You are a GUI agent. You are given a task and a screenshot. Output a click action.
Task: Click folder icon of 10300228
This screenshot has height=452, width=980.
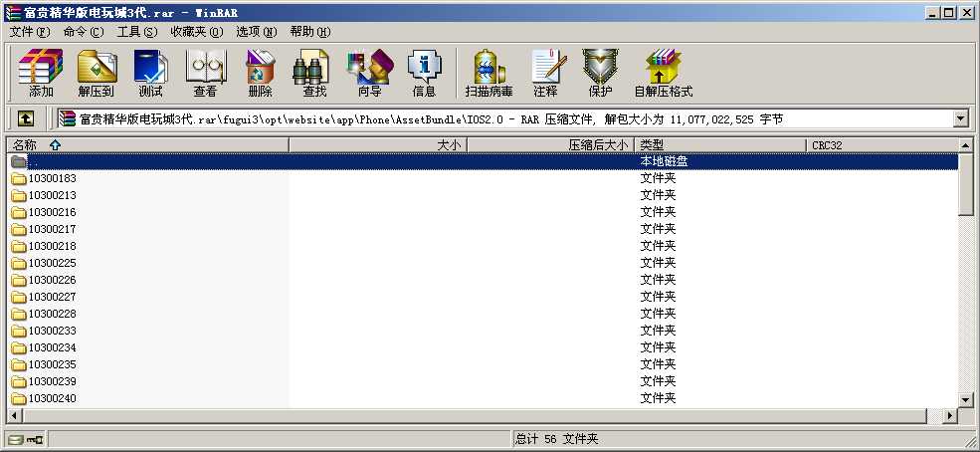(x=19, y=314)
